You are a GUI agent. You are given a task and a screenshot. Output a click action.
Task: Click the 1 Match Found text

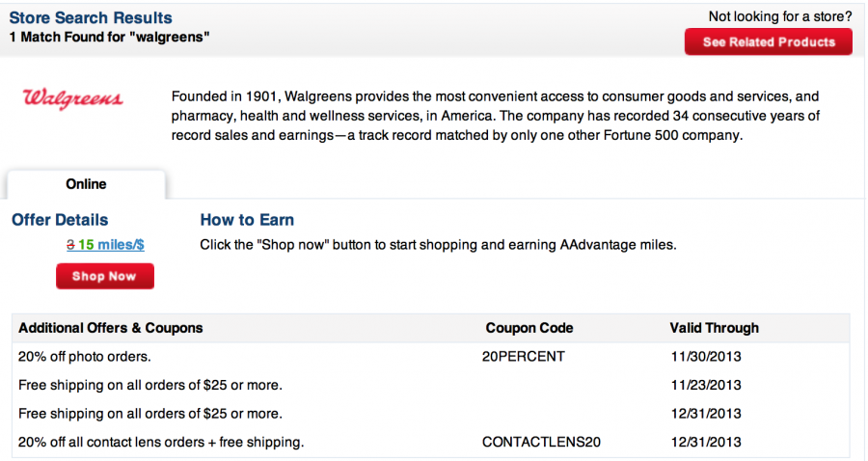coord(109,37)
